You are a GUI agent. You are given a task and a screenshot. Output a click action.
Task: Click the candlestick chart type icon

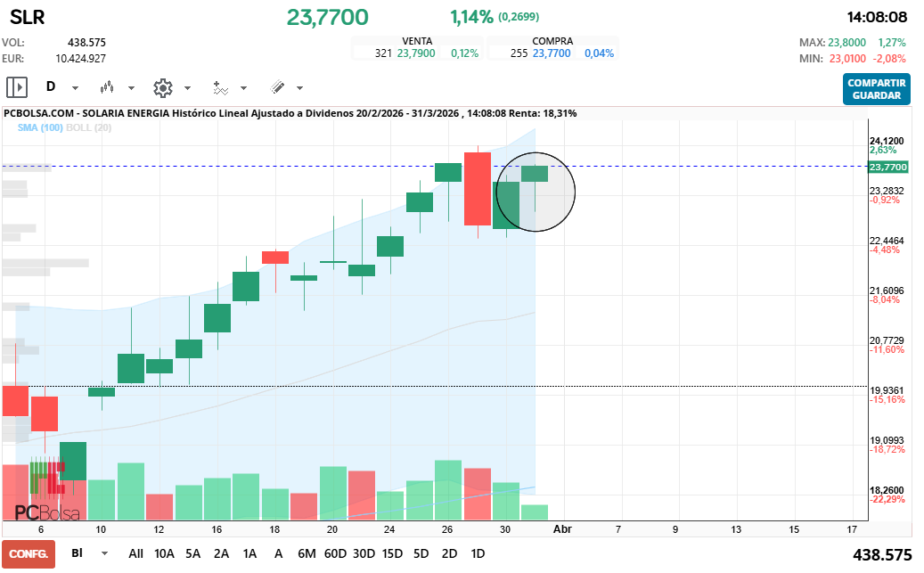(108, 87)
